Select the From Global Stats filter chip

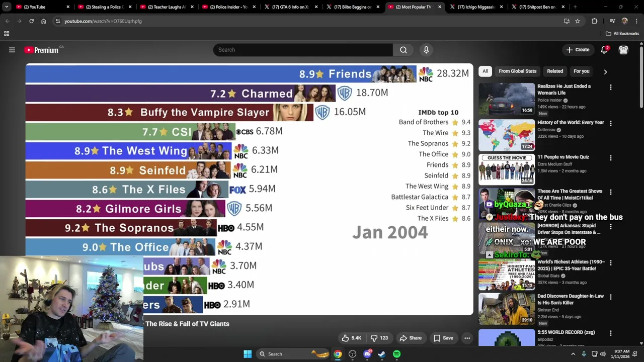coord(517,71)
